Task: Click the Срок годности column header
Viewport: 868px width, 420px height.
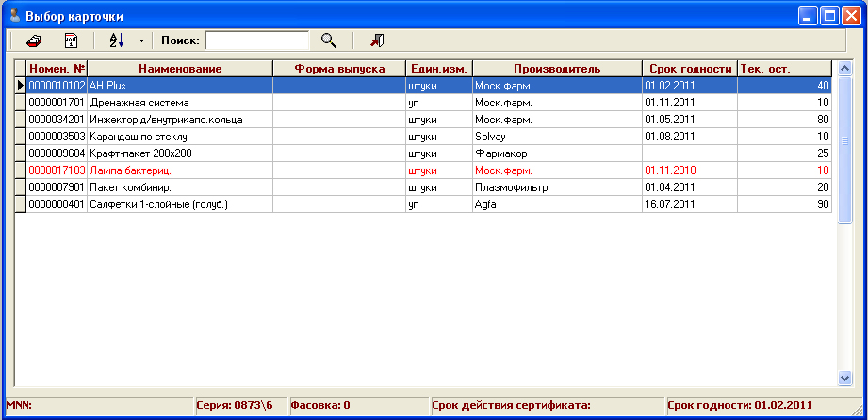Action: pos(690,69)
